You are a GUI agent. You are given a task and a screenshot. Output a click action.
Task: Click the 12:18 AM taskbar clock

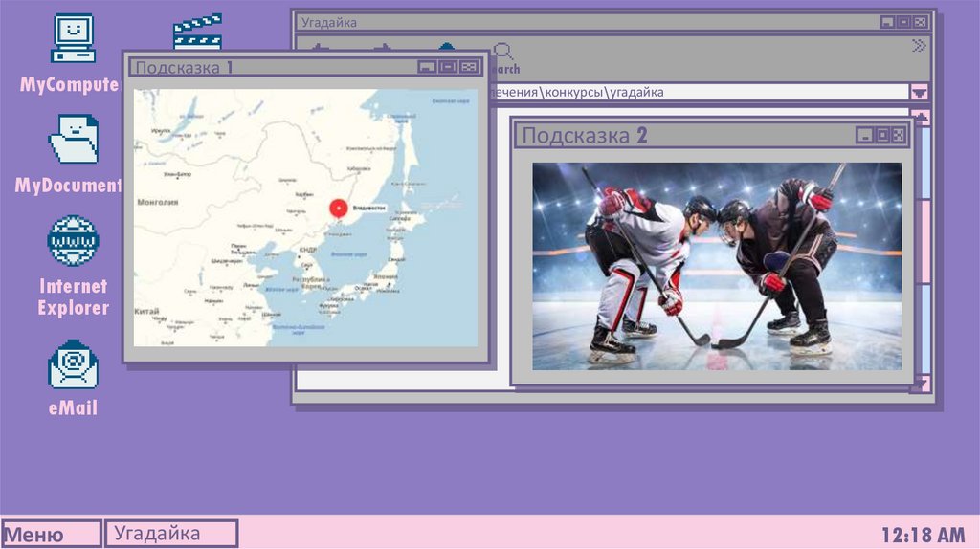(x=924, y=536)
